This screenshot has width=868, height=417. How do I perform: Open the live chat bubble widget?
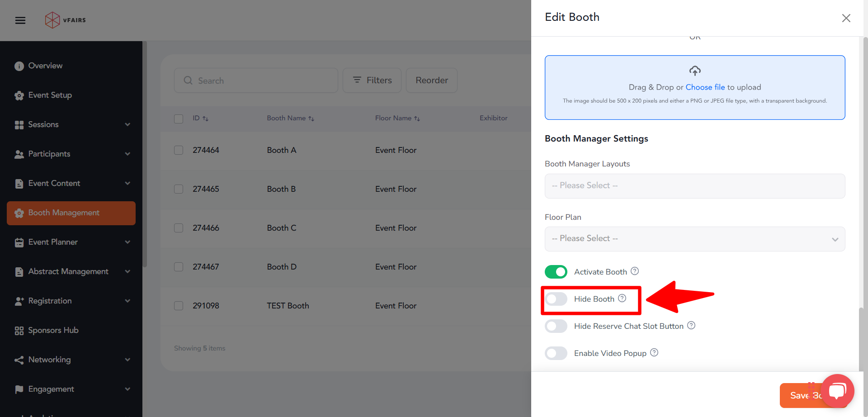(837, 391)
